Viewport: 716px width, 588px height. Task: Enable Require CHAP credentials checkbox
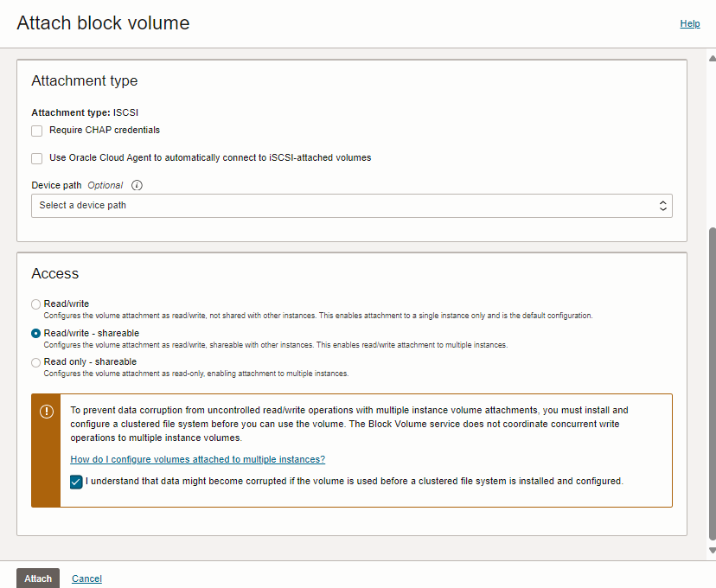(37, 131)
